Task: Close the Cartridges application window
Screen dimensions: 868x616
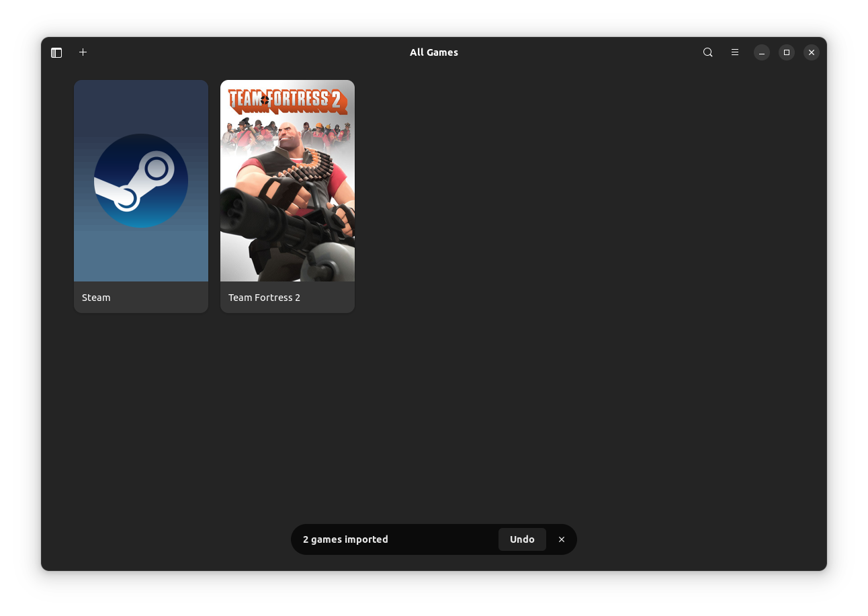Action: [x=811, y=52]
